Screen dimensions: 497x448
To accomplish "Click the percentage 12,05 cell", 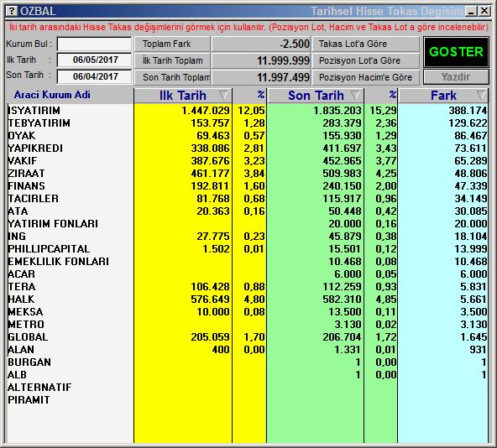I will tap(251, 110).
